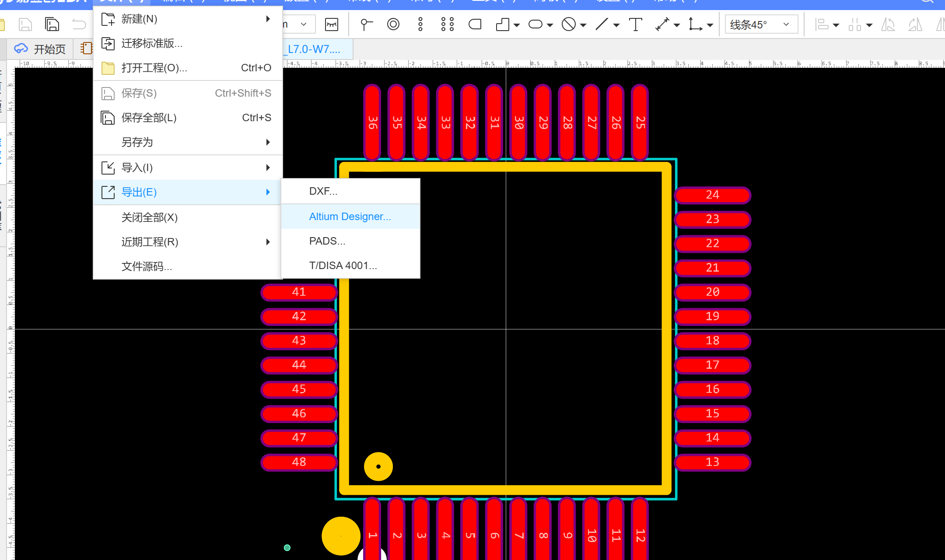Click the distribute objects icon

click(854, 24)
